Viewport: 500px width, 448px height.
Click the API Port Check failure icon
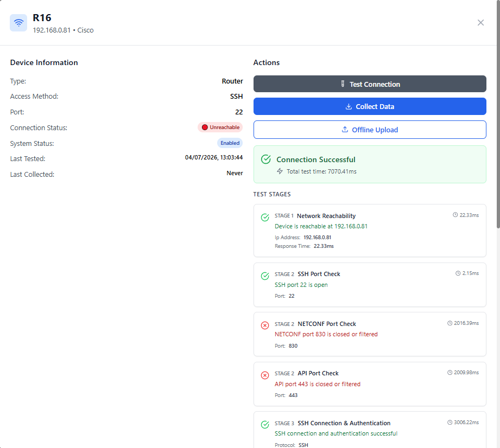click(265, 375)
